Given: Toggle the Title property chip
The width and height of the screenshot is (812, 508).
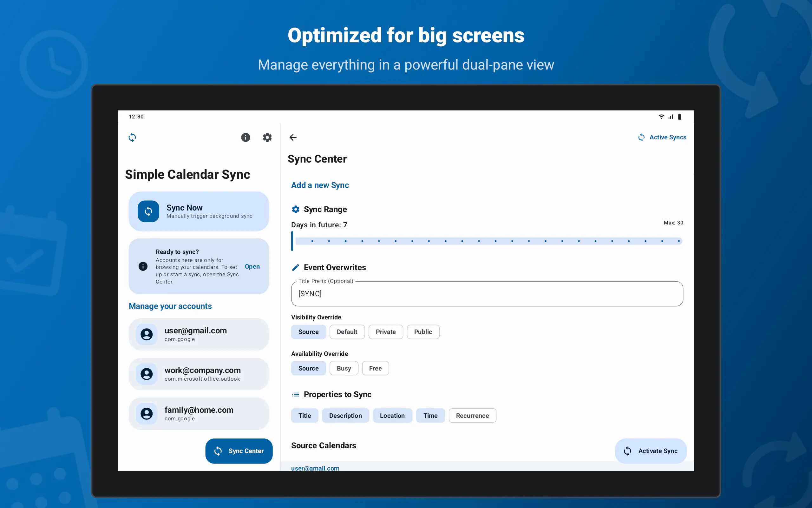Looking at the screenshot, I should pyautogui.click(x=305, y=416).
